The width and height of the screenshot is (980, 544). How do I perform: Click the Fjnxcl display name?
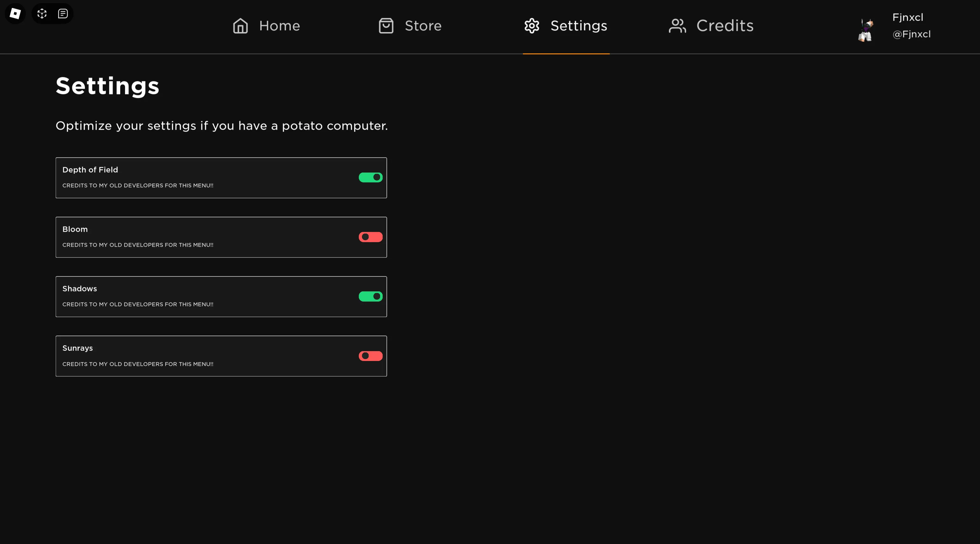(908, 17)
